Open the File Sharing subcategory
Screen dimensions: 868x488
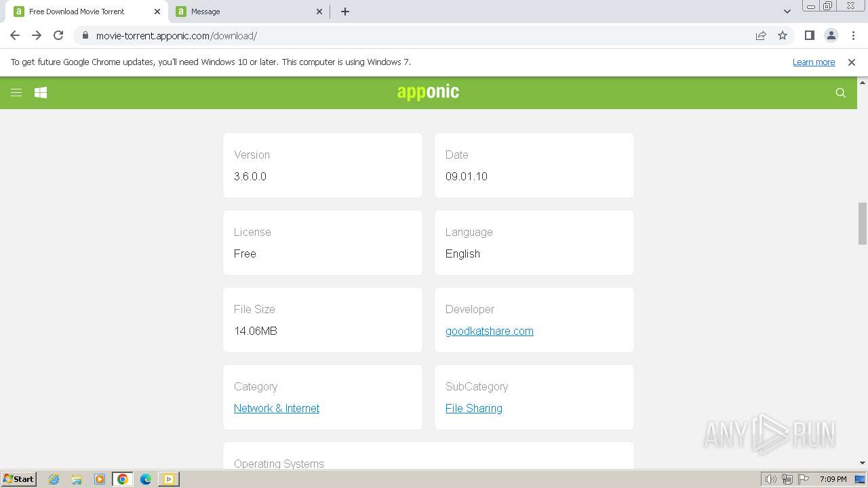(474, 408)
